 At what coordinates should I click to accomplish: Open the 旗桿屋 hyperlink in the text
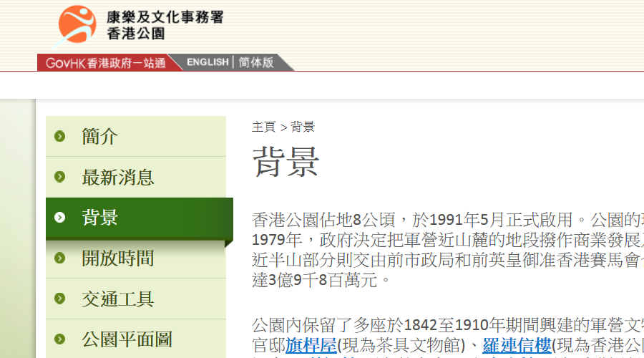tap(311, 346)
